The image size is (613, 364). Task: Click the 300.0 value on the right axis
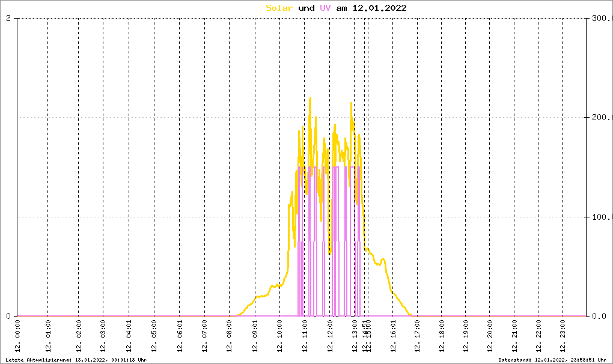[600, 18]
